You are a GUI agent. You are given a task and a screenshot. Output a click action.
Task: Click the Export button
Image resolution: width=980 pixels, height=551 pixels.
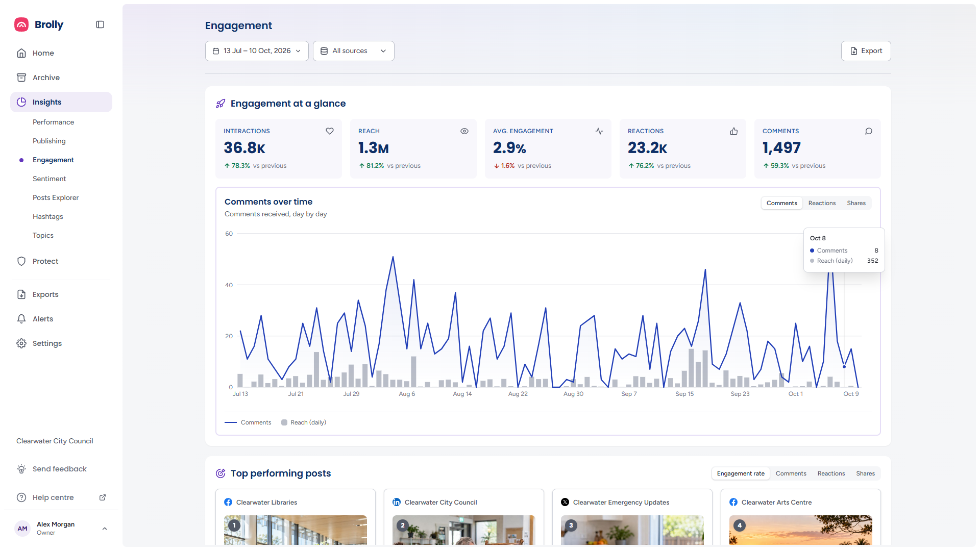click(x=866, y=51)
